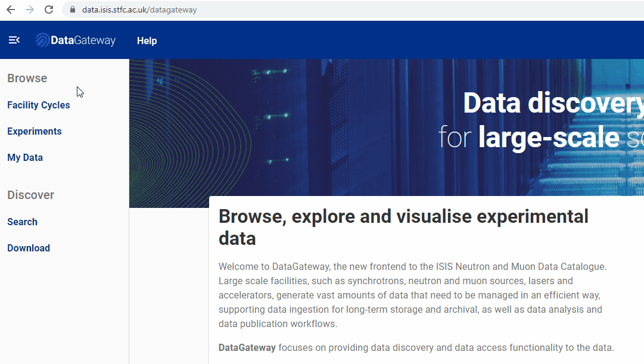Click the sidebar hamburger-chevron icon

[x=14, y=40]
